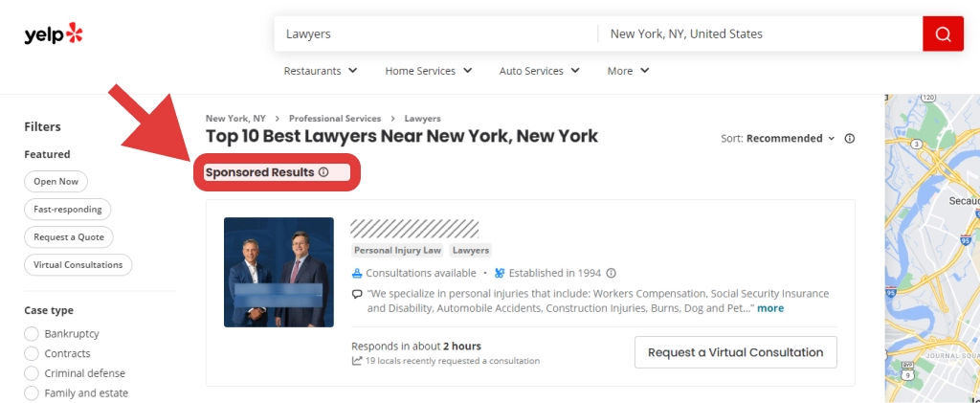Toggle the Fast-responding filter
Screen dimensions: 980x403
coord(68,210)
